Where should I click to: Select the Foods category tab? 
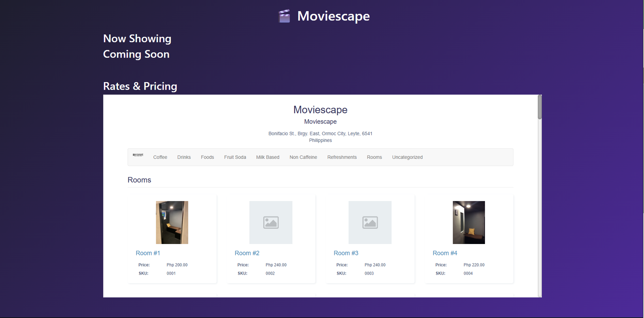point(207,157)
